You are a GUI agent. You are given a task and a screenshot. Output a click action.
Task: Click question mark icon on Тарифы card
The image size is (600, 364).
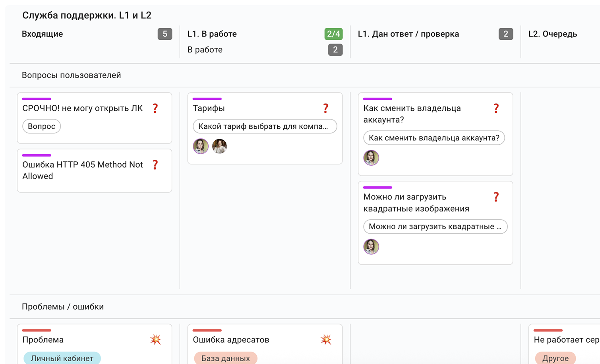[325, 108]
